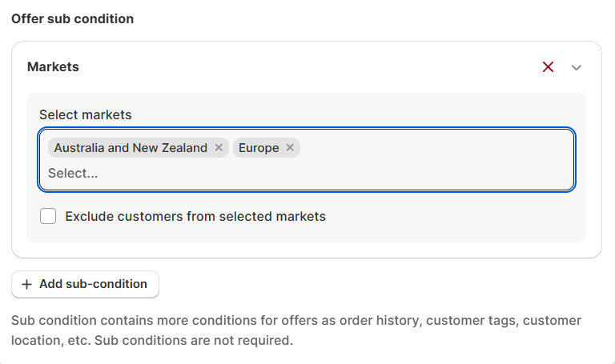Viewport: 615px width, 364px height.
Task: Click the Select... placeholder text
Action: [x=73, y=173]
